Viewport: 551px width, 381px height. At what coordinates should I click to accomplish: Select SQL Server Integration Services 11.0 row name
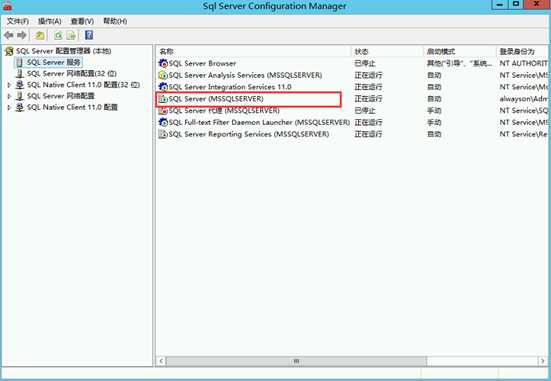pos(230,87)
